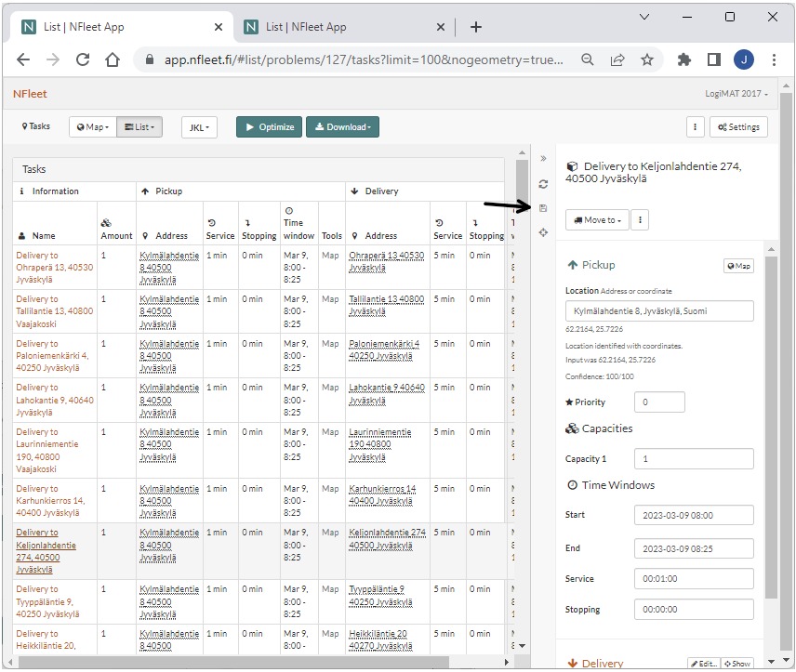Open task Delivery to Tallilantie 13

pyautogui.click(x=54, y=311)
